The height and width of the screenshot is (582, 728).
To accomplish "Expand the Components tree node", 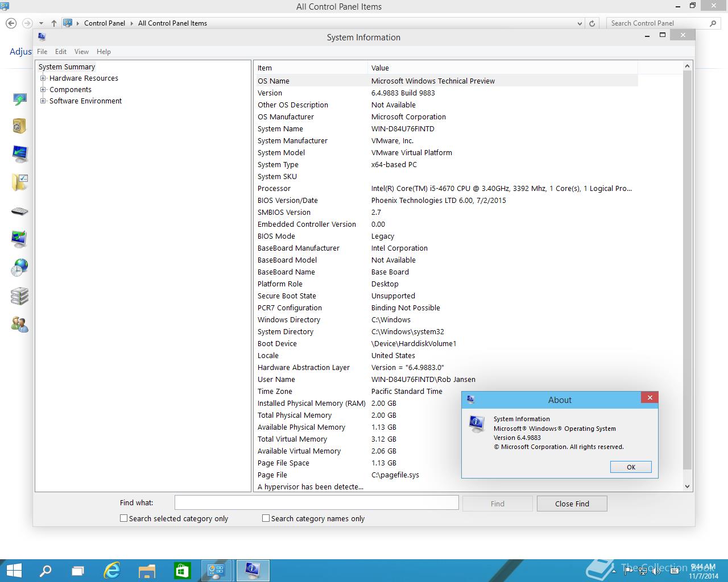I will [x=43, y=90].
